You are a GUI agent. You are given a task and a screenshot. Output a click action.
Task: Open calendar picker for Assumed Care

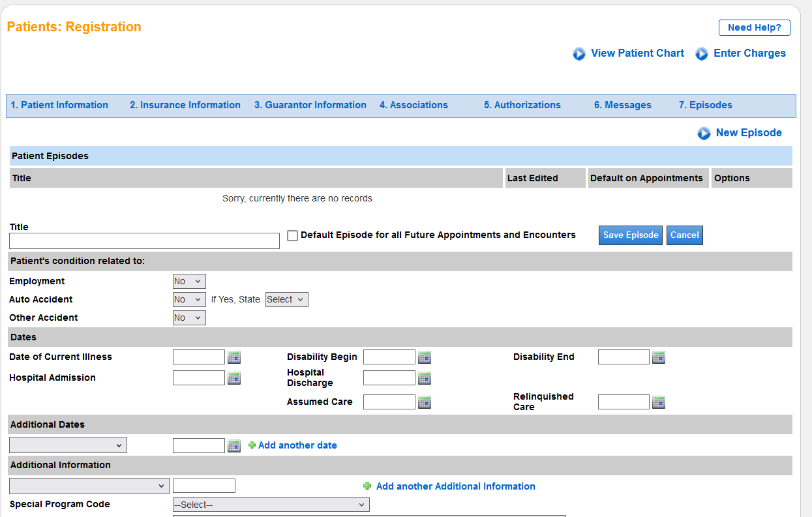click(x=425, y=402)
